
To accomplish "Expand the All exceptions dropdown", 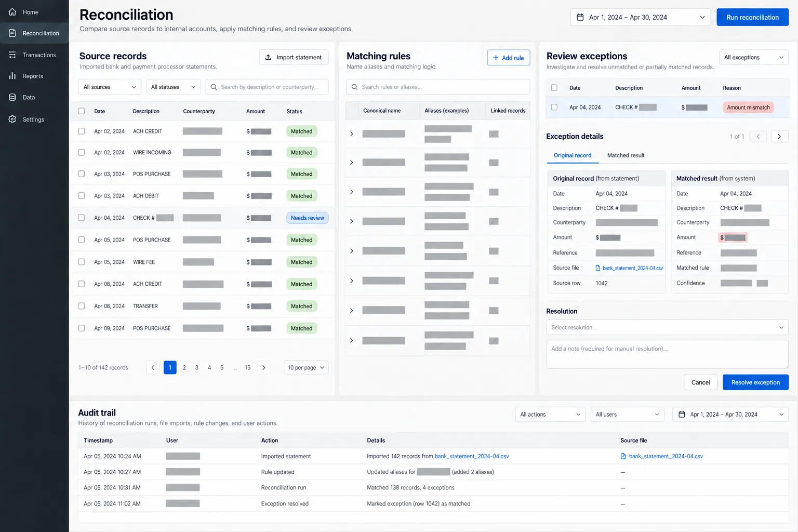I will (754, 57).
